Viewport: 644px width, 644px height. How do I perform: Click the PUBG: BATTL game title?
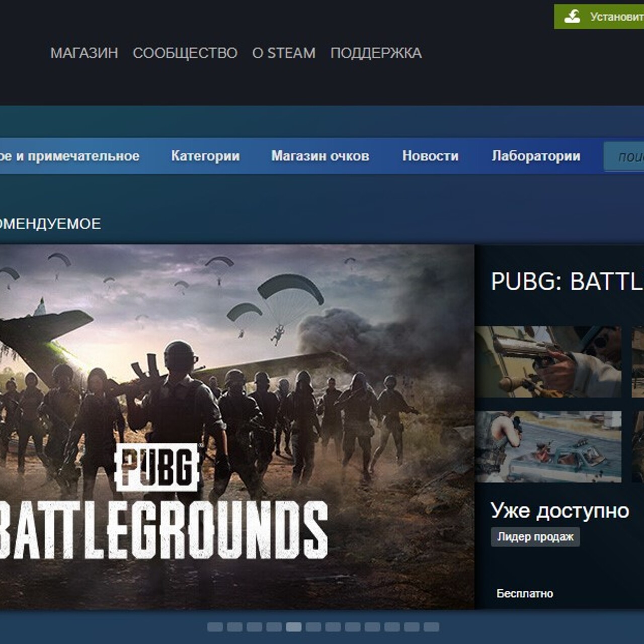[567, 281]
